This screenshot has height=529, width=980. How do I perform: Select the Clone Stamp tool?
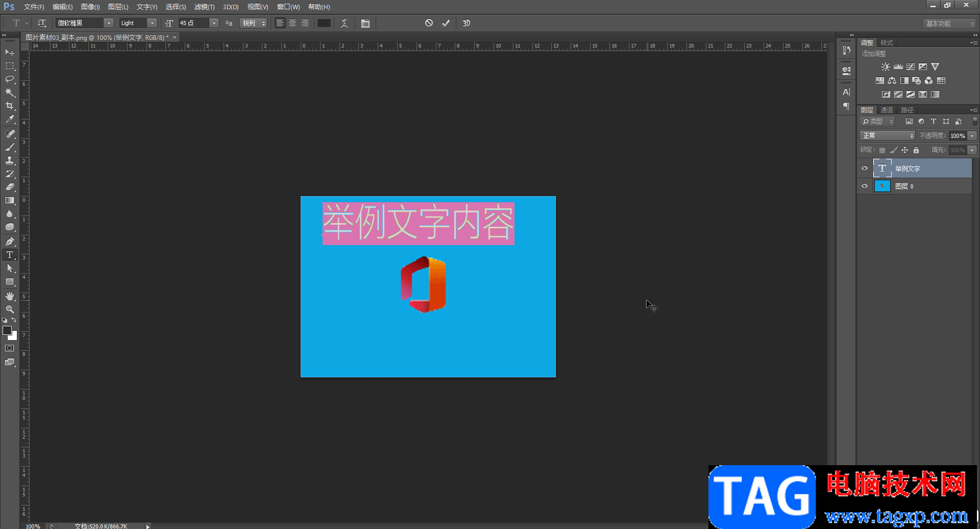click(10, 160)
